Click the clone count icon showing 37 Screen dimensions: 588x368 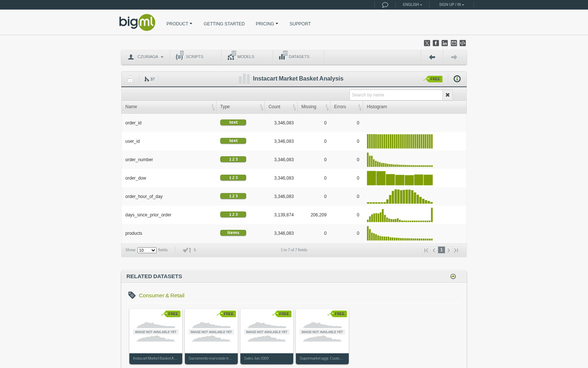coord(149,79)
